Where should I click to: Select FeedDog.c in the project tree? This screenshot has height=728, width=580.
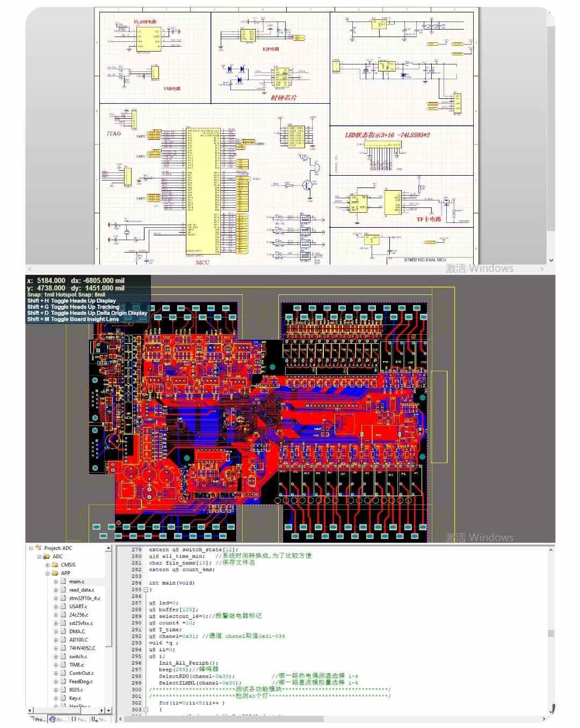pyautogui.click(x=81, y=681)
